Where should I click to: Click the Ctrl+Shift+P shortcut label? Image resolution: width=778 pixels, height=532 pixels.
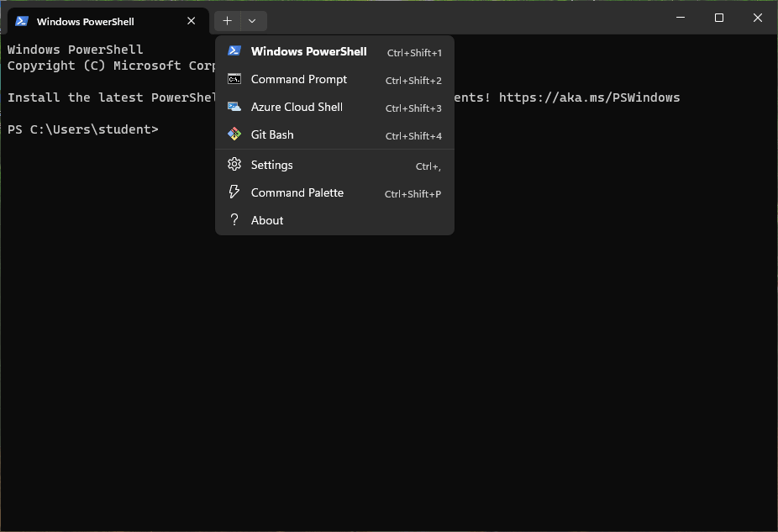click(x=413, y=194)
